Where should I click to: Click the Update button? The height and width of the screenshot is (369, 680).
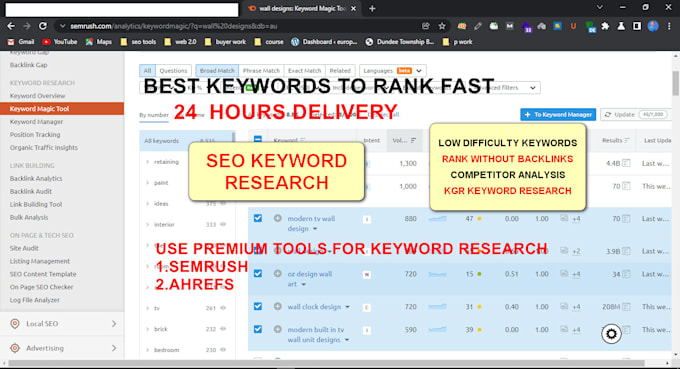[x=635, y=114]
